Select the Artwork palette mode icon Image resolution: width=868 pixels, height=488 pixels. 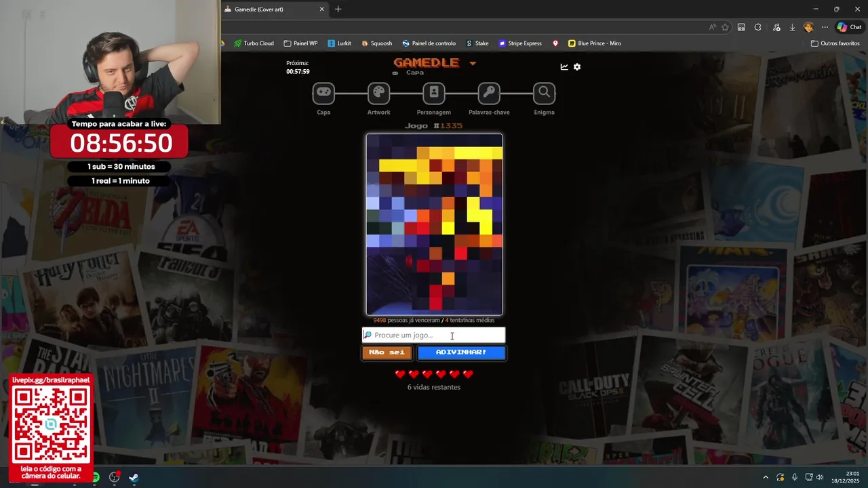(x=378, y=93)
